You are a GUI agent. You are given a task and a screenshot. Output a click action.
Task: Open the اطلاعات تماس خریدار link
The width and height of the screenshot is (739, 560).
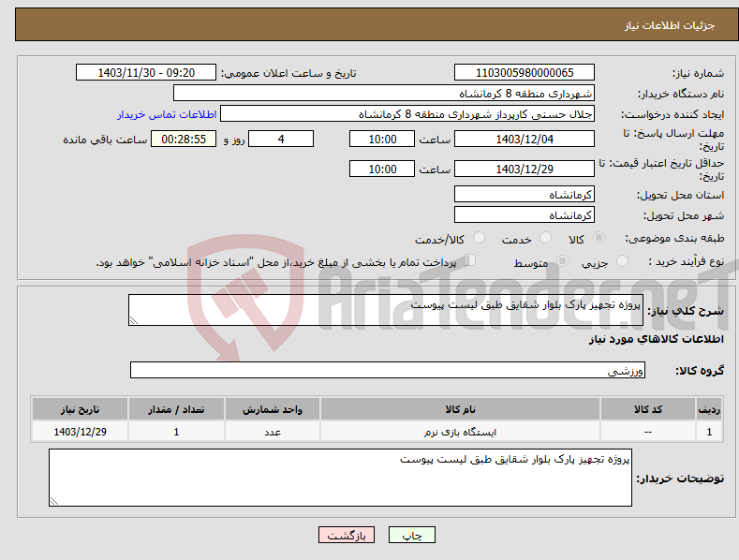pos(167,114)
